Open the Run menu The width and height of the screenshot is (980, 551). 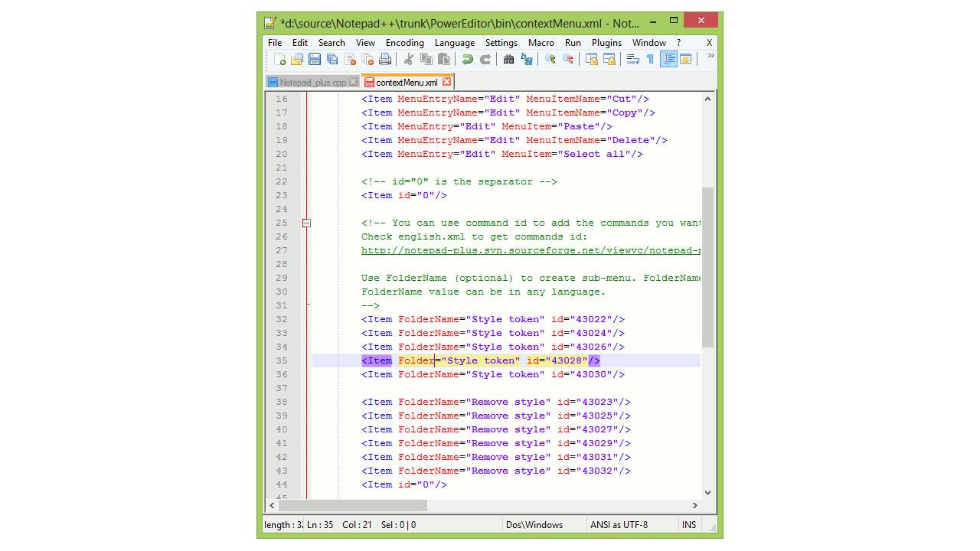[573, 43]
